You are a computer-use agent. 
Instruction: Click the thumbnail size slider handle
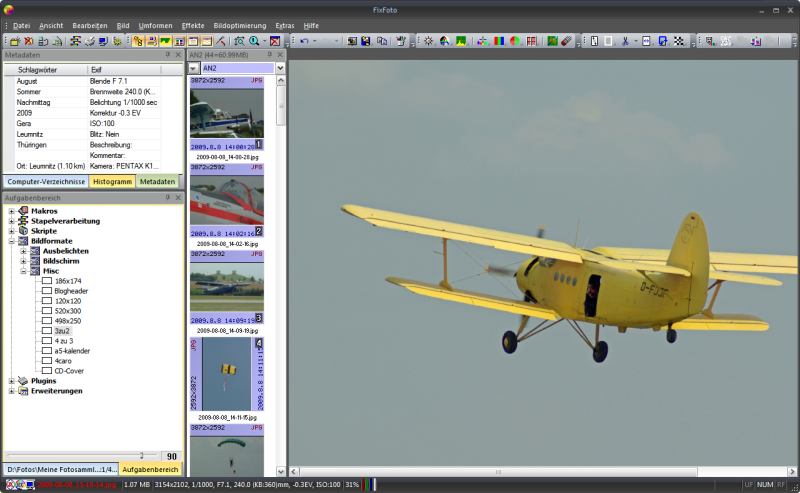[x=142, y=455]
